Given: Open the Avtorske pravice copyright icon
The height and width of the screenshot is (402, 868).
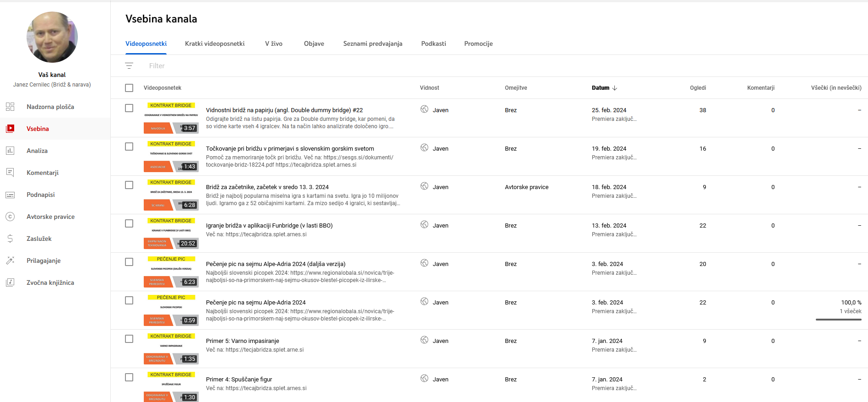Looking at the screenshot, I should pyautogui.click(x=10, y=217).
